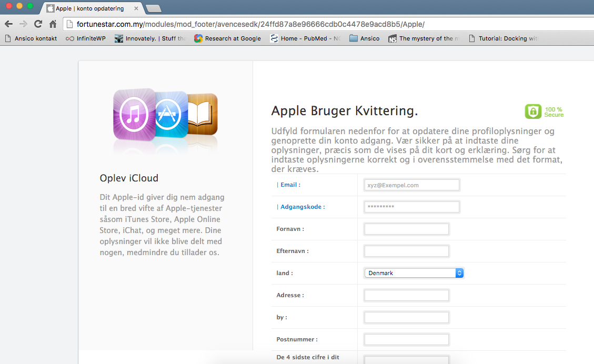The height and width of the screenshot is (364, 594).
Task: Open the land dropdown showing Denmark
Action: [414, 273]
